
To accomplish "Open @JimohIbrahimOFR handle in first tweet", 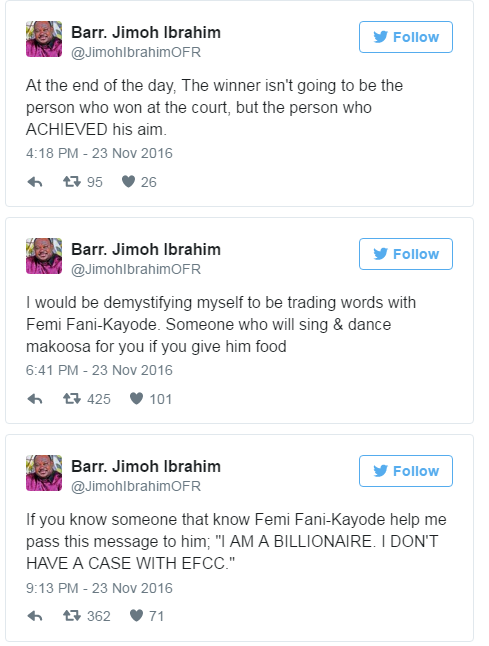I will [136, 52].
